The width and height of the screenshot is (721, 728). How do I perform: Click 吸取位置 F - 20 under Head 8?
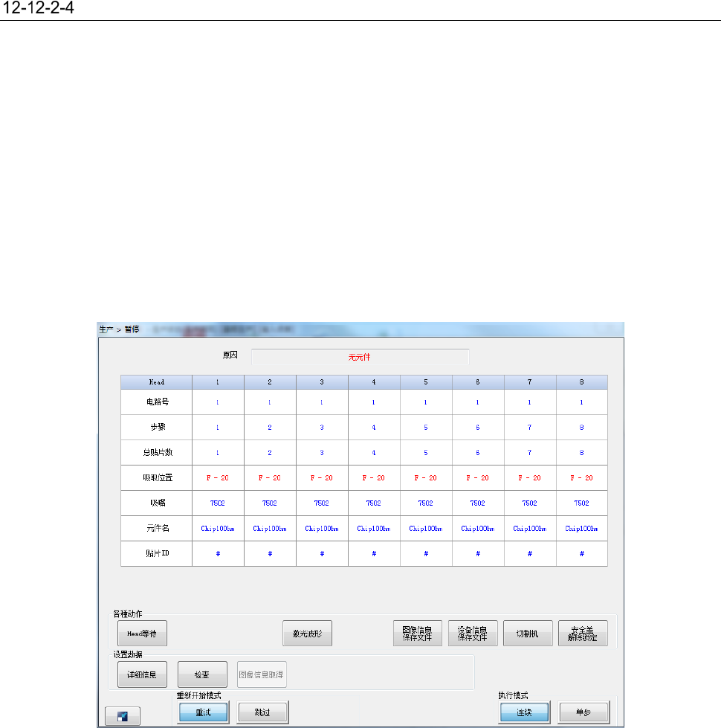click(x=582, y=477)
